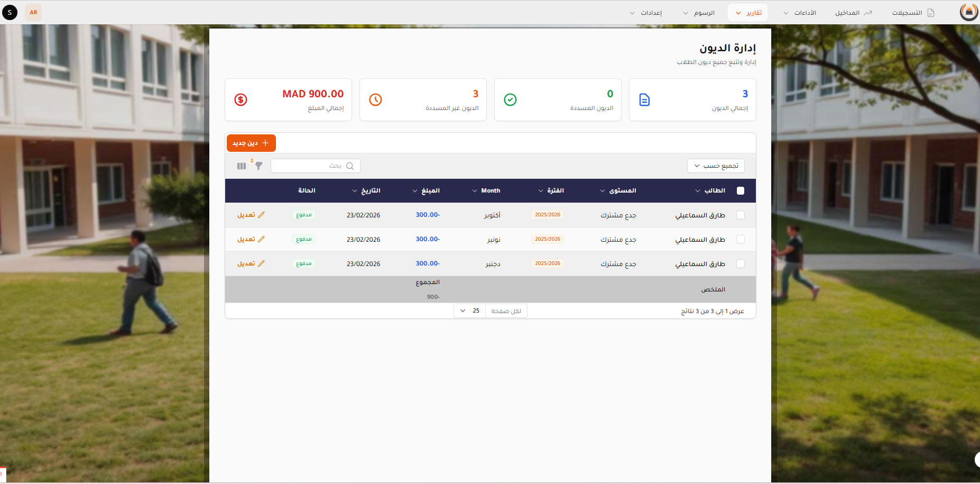Open the 'تقارير' reports menu

point(747,13)
